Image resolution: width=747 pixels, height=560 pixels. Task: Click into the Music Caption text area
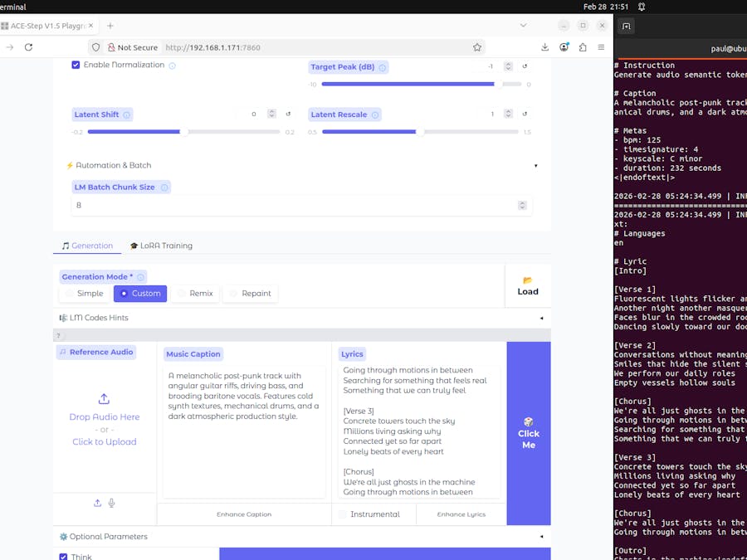tap(244, 432)
